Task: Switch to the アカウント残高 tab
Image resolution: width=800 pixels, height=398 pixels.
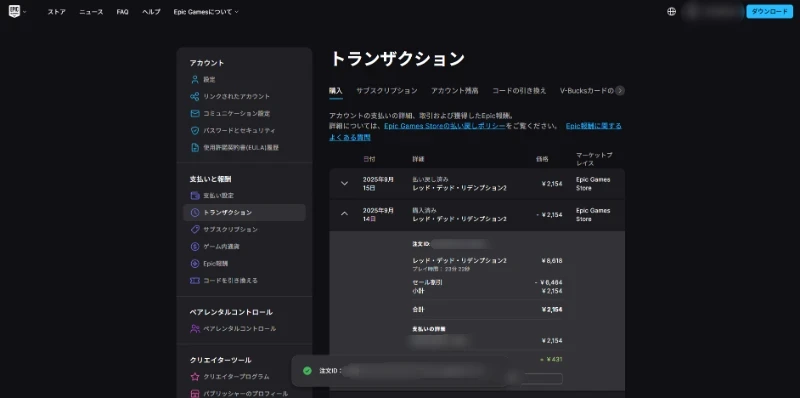Action: click(x=455, y=91)
